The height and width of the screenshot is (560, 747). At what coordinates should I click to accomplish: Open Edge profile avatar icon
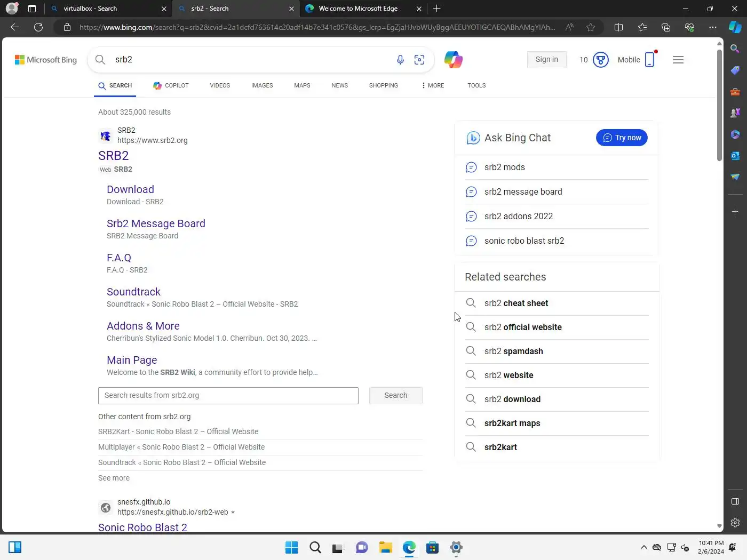pos(12,9)
